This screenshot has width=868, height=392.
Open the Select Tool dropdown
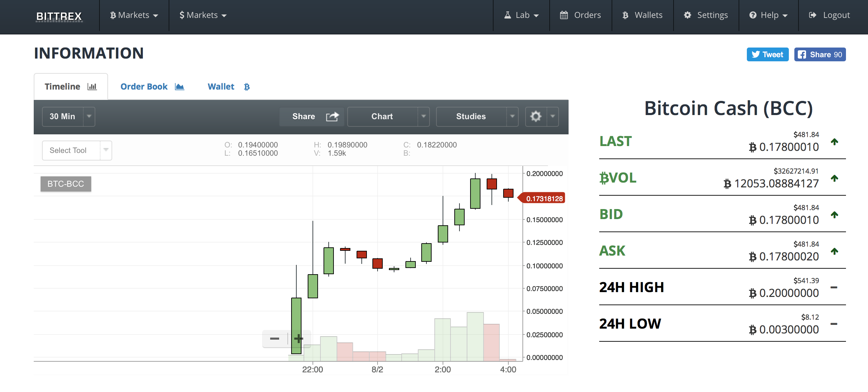[77, 150]
